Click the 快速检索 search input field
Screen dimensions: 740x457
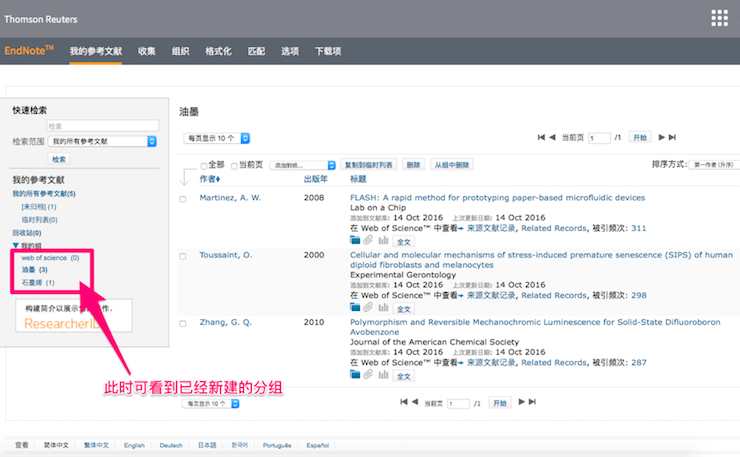(x=102, y=126)
